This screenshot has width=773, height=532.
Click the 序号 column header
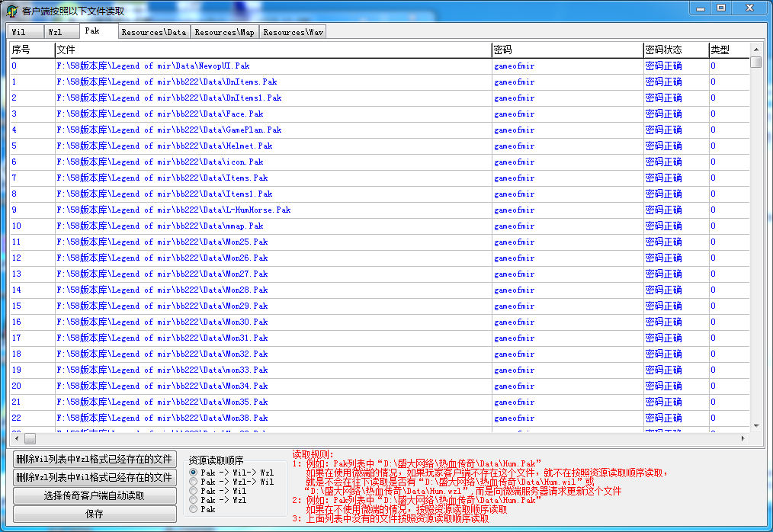tap(32, 50)
